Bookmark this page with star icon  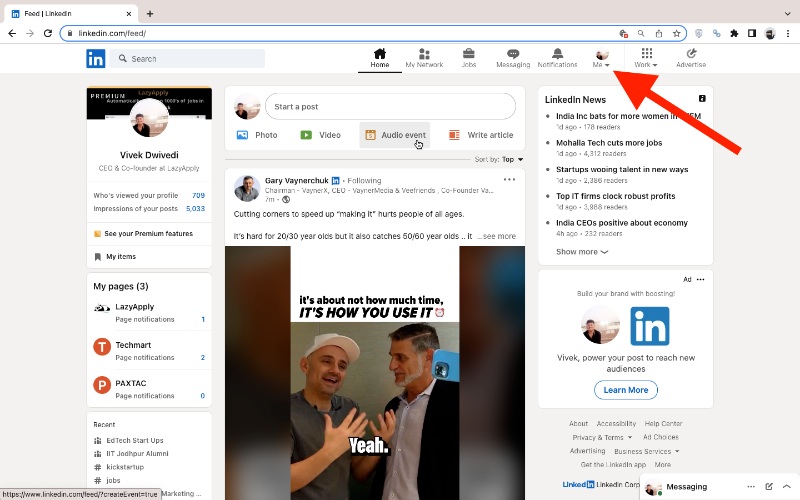click(677, 33)
